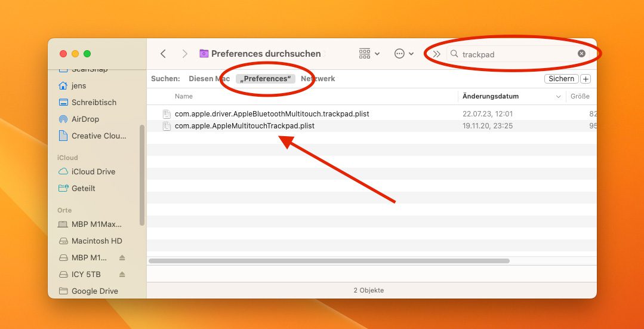Open the ellipsis action menu
Screen dimensions: 644x329
[x=404, y=54]
